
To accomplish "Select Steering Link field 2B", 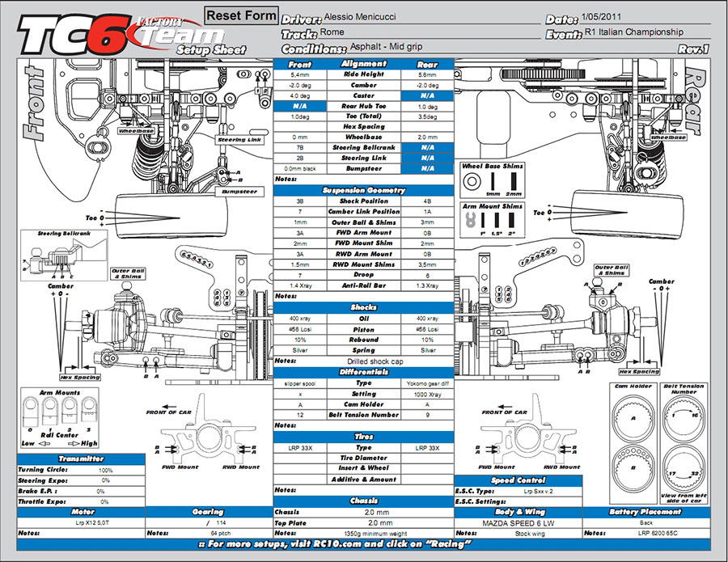I will coord(300,158).
